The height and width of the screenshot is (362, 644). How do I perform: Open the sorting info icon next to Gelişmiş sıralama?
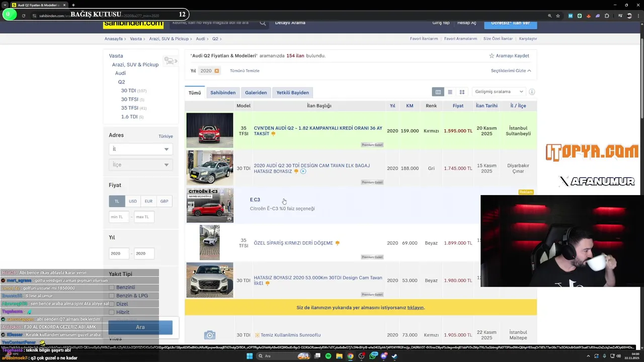coord(532,92)
